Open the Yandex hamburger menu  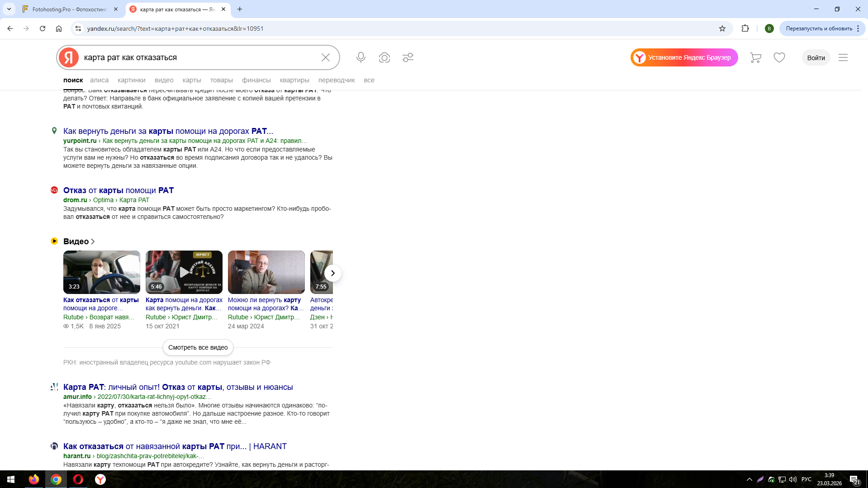843,57
